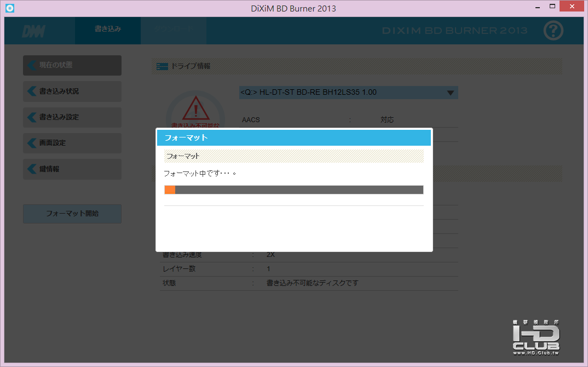
Task: Click the orange format progress bar
Action: tap(293, 190)
